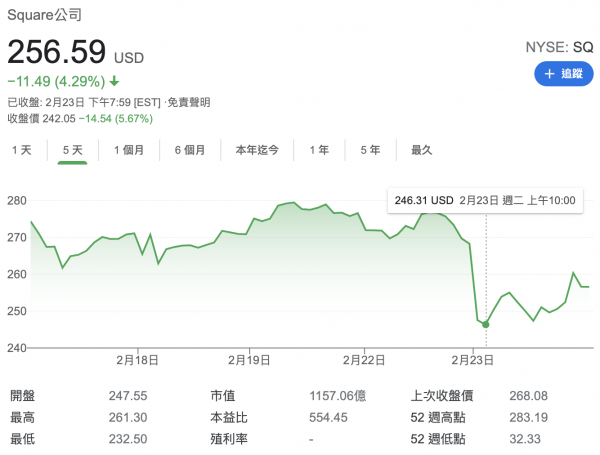
Task: Switch to the 1 個月 range tab
Action: pos(129,150)
